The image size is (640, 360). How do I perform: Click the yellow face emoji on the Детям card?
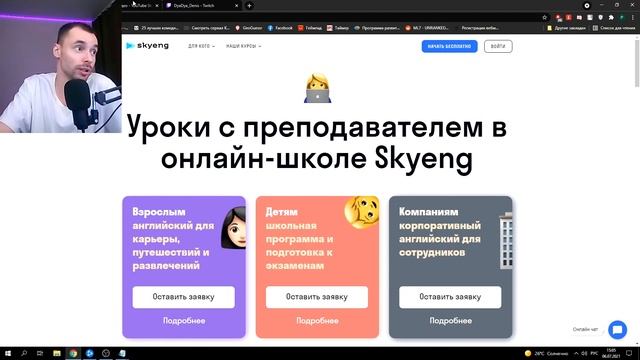click(362, 211)
